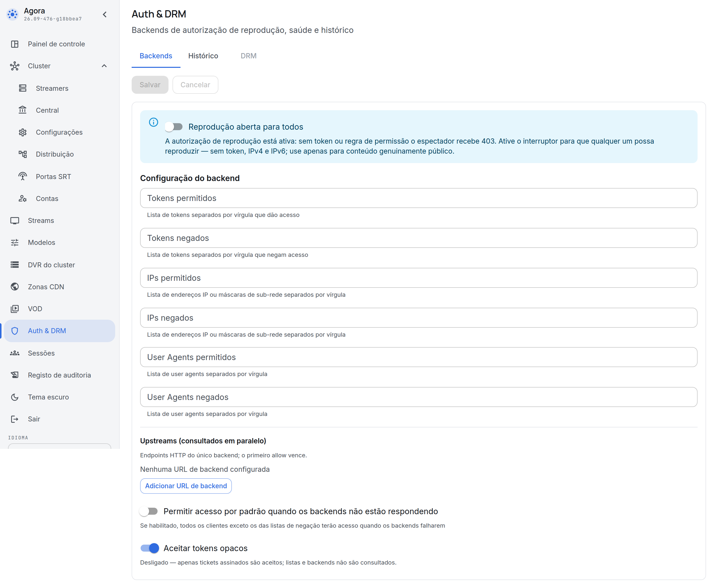Open Registo de auditoria icon
Viewport: 718px width, 588px height.
[x=14, y=375]
